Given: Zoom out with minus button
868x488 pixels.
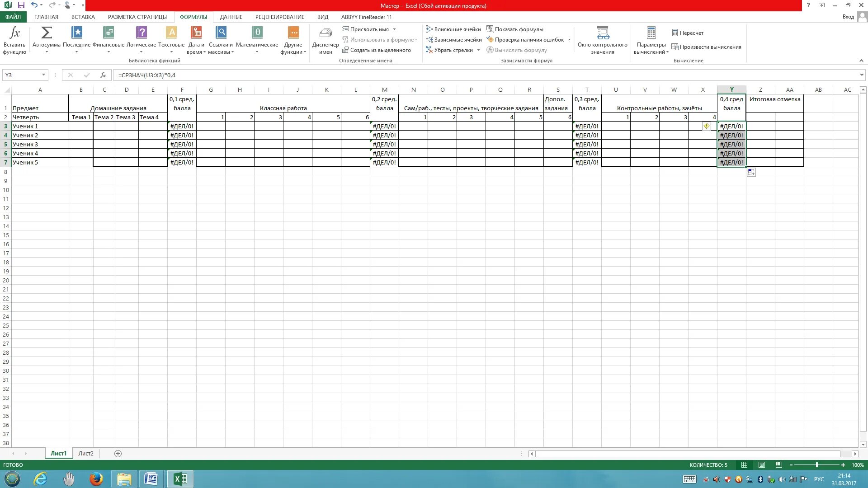Looking at the screenshot, I should click(791, 465).
